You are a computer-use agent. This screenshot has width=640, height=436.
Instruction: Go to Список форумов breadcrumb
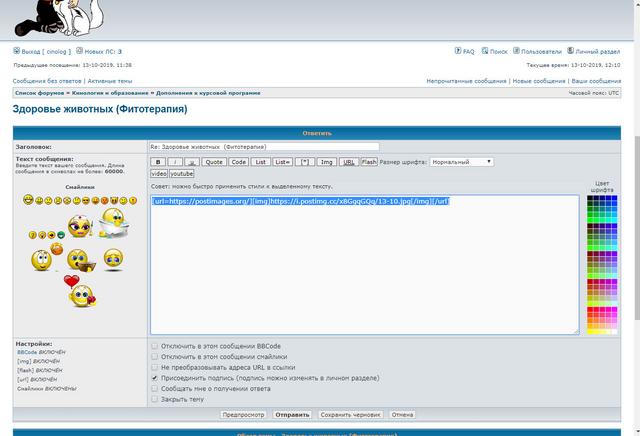click(40, 93)
